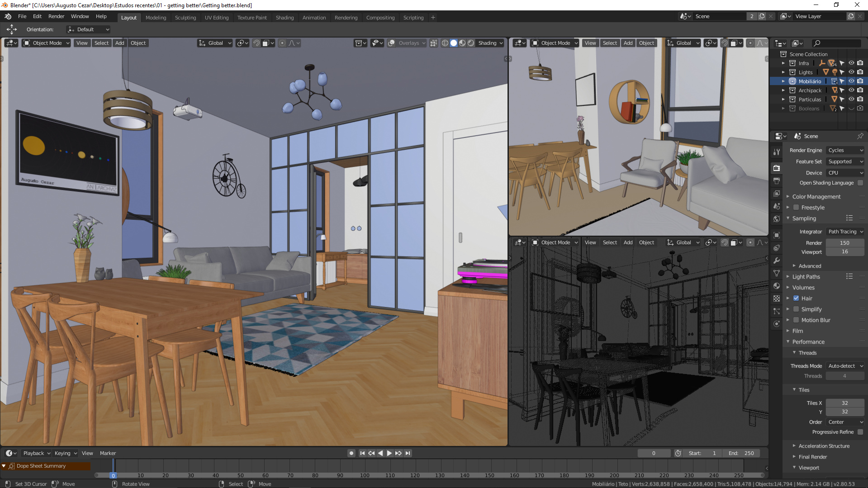Click the proportional editing icon
This screenshot has height=488, width=868.
tap(282, 43)
